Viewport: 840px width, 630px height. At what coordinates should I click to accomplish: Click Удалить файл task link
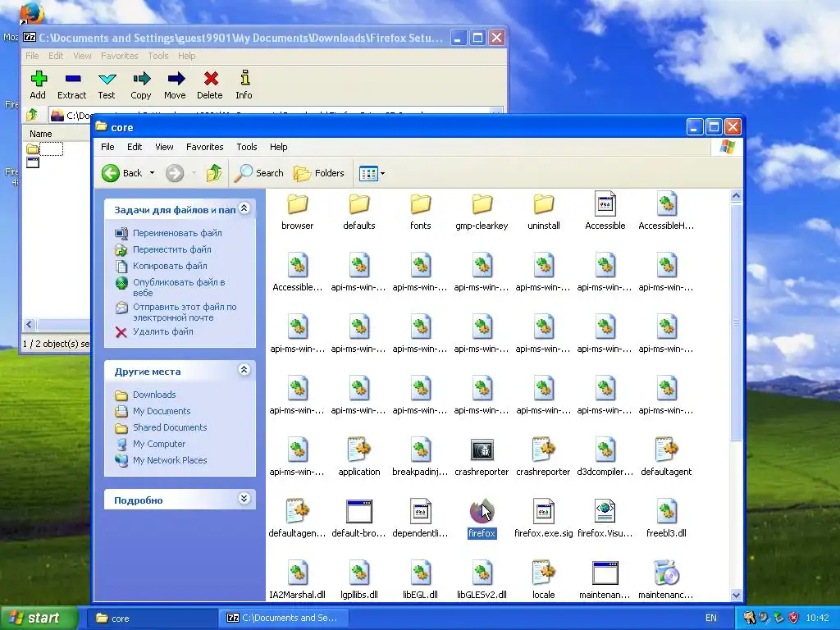click(163, 331)
